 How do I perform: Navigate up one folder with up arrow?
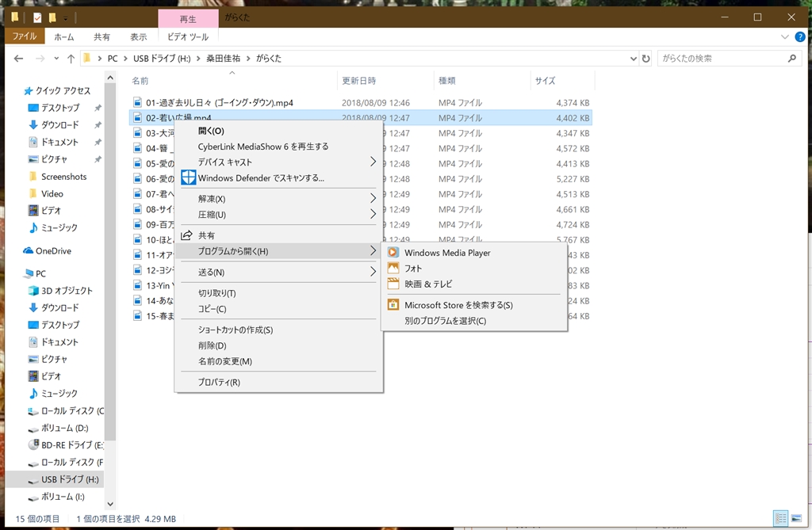tap(71, 59)
